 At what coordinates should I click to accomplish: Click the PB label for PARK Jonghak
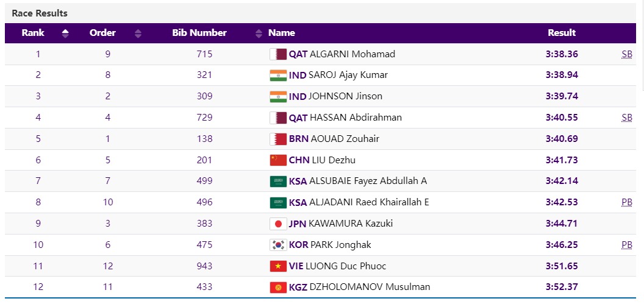click(x=627, y=245)
